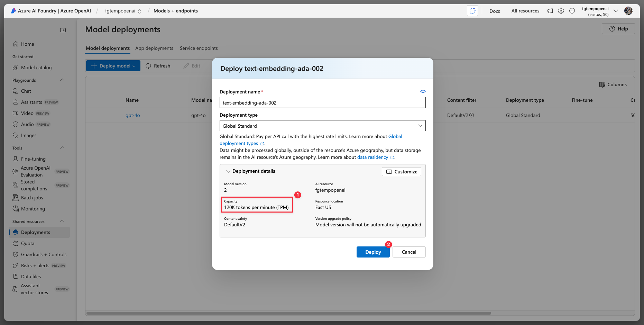The width and height of the screenshot is (644, 325).
Task: Open Deployments in the sidebar
Action: coord(39,232)
